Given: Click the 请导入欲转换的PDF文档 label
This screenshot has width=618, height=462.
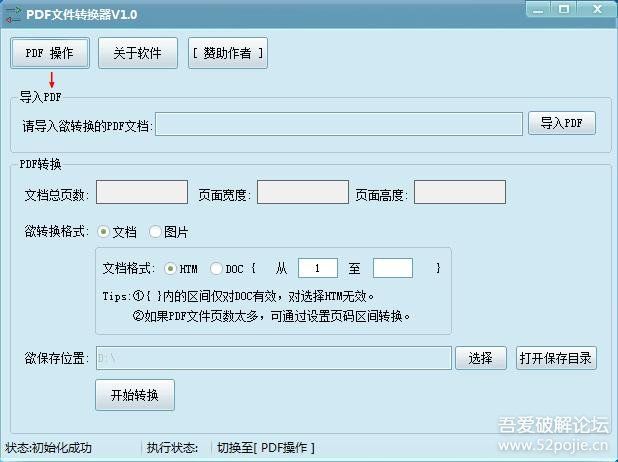Looking at the screenshot, I should coord(87,126).
